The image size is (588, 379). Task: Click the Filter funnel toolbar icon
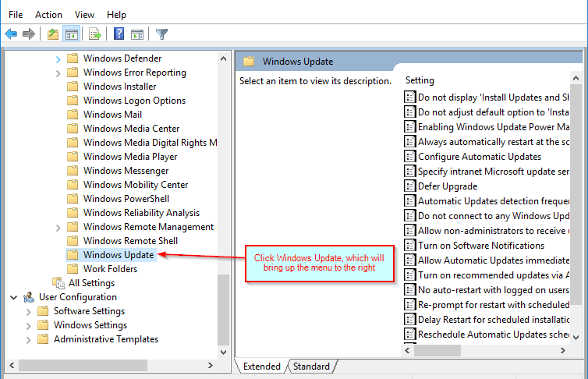161,34
